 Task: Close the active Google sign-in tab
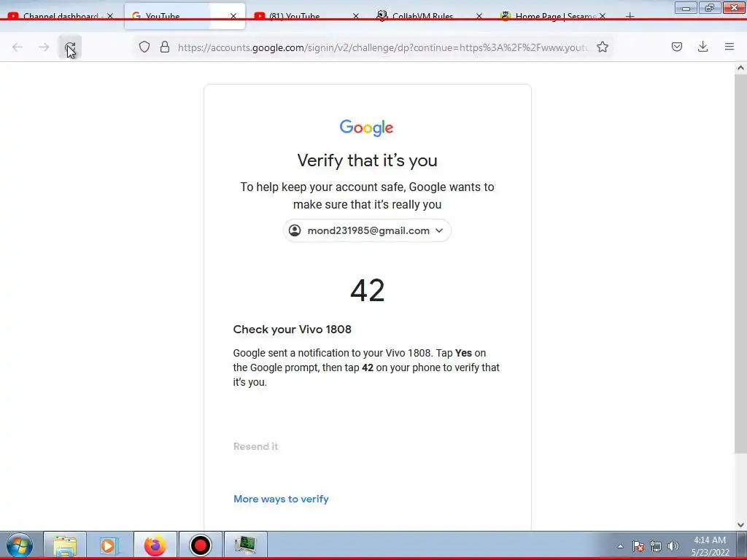(x=233, y=16)
